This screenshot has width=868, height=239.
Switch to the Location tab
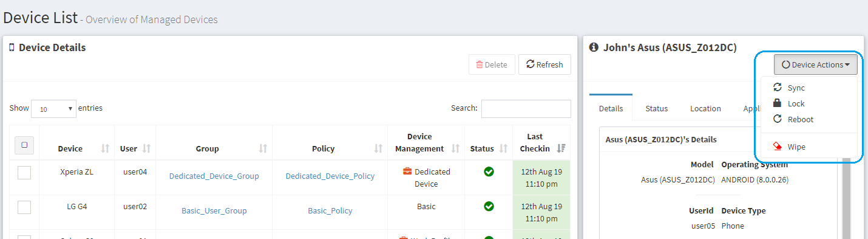point(705,108)
